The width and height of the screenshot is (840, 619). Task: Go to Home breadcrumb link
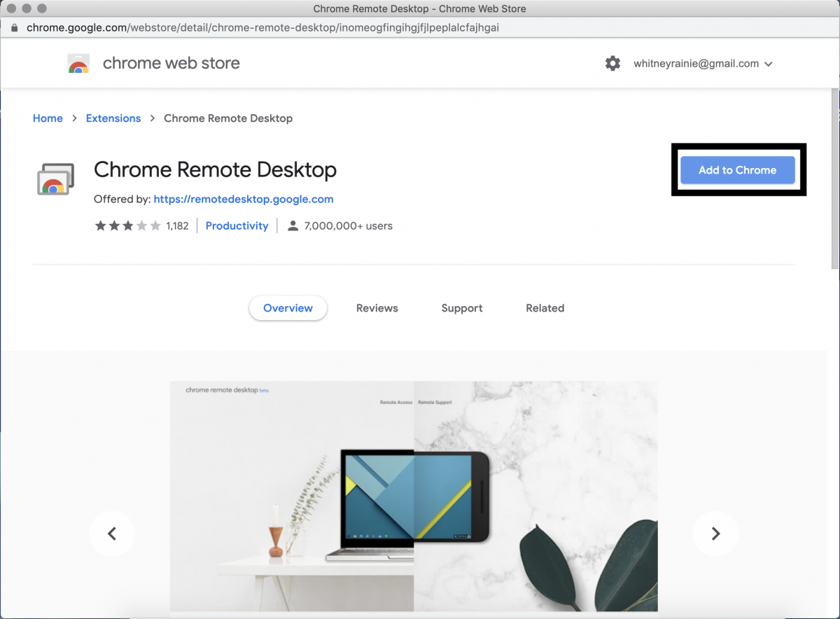(48, 118)
